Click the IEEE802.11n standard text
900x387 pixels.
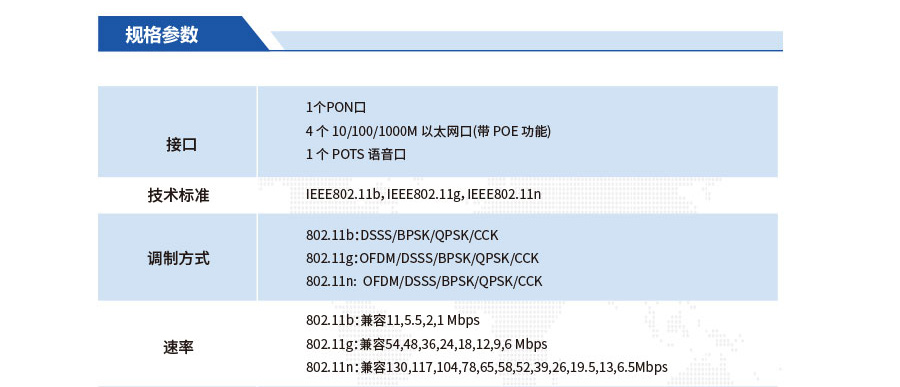coord(504,195)
